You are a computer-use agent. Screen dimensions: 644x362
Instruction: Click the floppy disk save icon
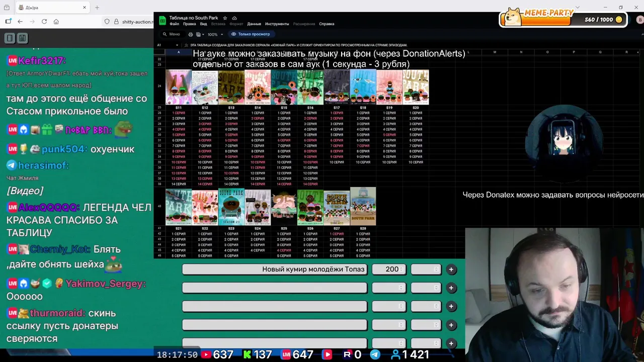click(22, 38)
